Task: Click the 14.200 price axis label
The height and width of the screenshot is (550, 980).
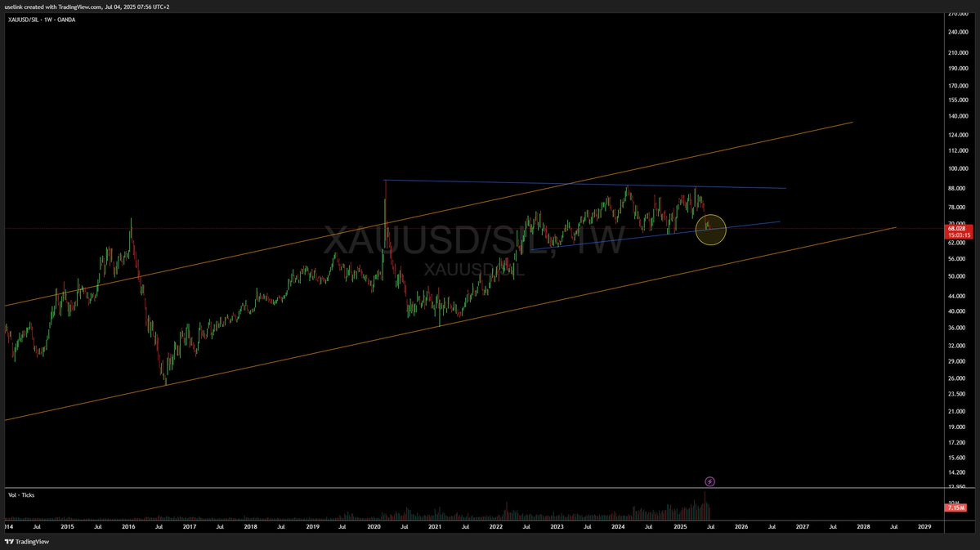Action: [x=958, y=472]
